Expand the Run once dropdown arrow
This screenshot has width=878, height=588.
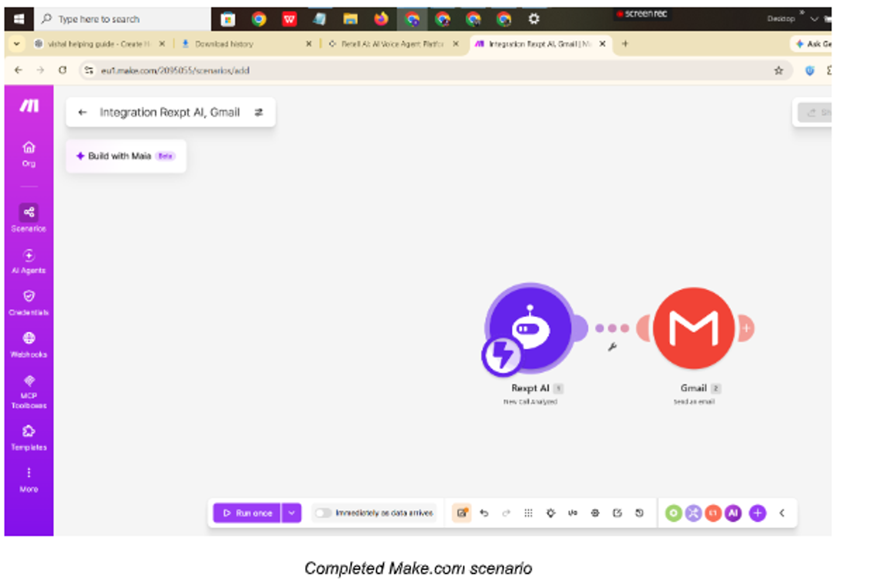pyautogui.click(x=292, y=513)
